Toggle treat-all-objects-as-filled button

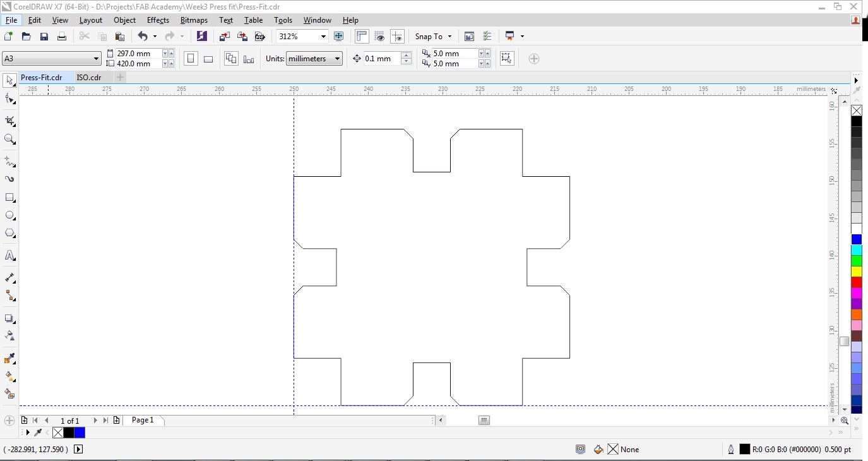[x=506, y=59]
